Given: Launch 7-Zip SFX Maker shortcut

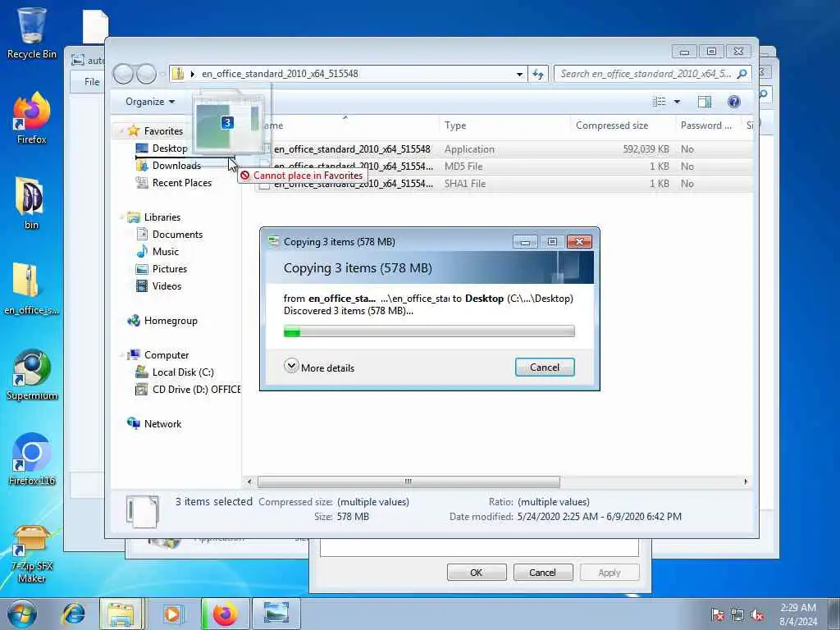Looking at the screenshot, I should tap(31, 554).
